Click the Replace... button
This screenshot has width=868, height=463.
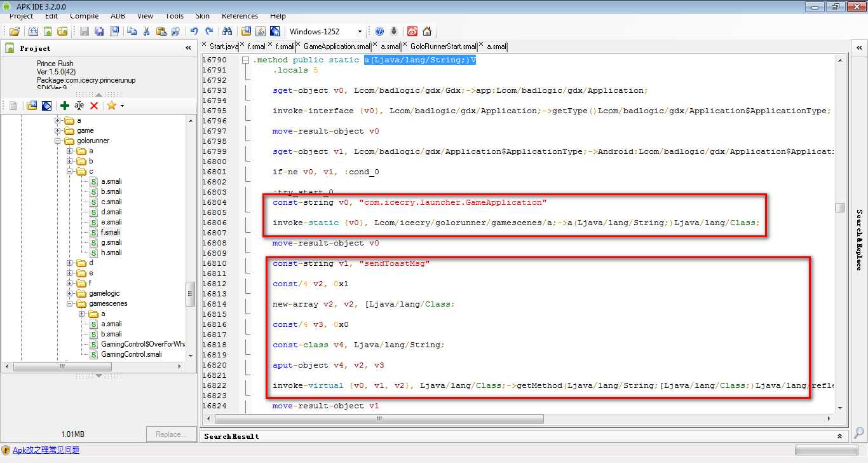tap(172, 434)
